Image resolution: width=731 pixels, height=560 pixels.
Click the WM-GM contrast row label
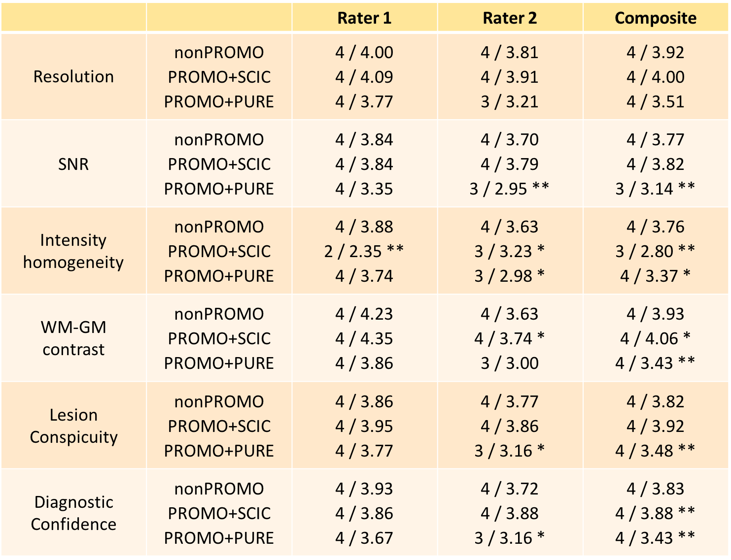(x=73, y=338)
